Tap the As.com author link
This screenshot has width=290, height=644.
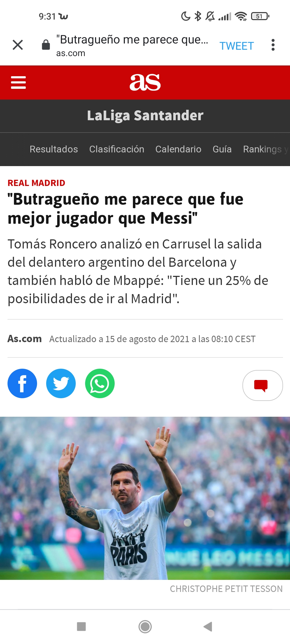tap(24, 339)
